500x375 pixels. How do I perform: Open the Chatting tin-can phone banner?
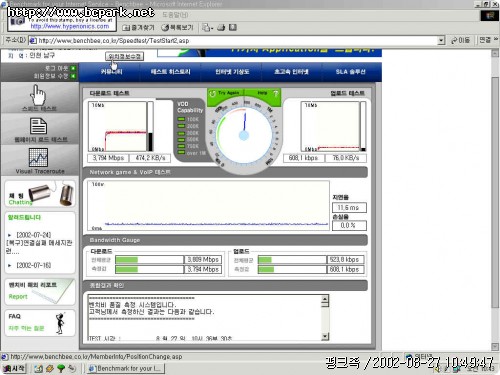[40, 194]
